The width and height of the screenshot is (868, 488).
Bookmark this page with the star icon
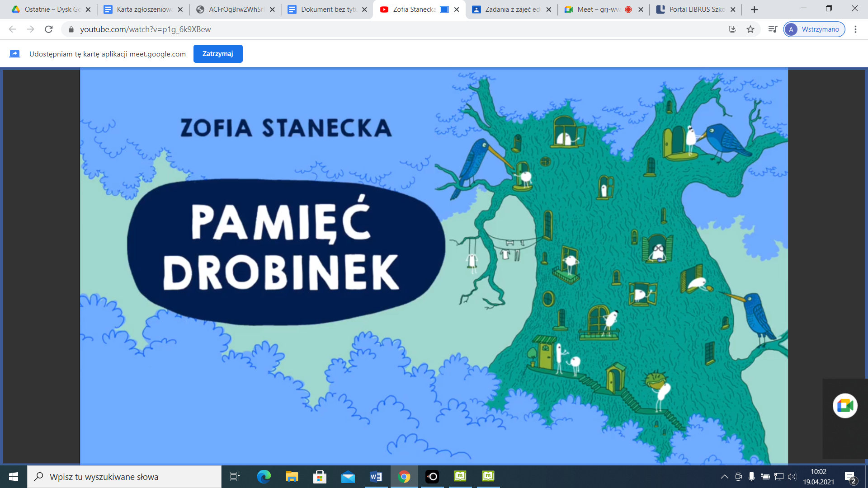click(x=750, y=29)
